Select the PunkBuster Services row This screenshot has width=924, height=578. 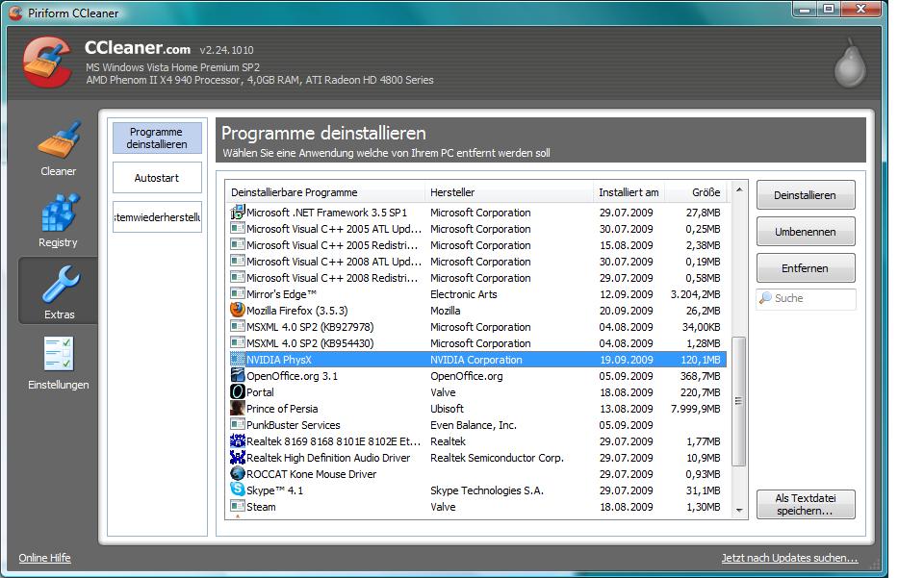[x=476, y=425]
